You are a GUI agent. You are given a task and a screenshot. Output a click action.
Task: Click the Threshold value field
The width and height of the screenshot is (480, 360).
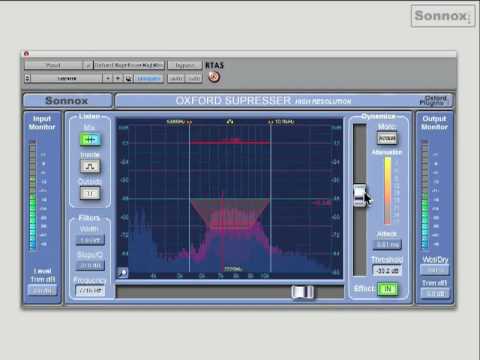click(387, 270)
